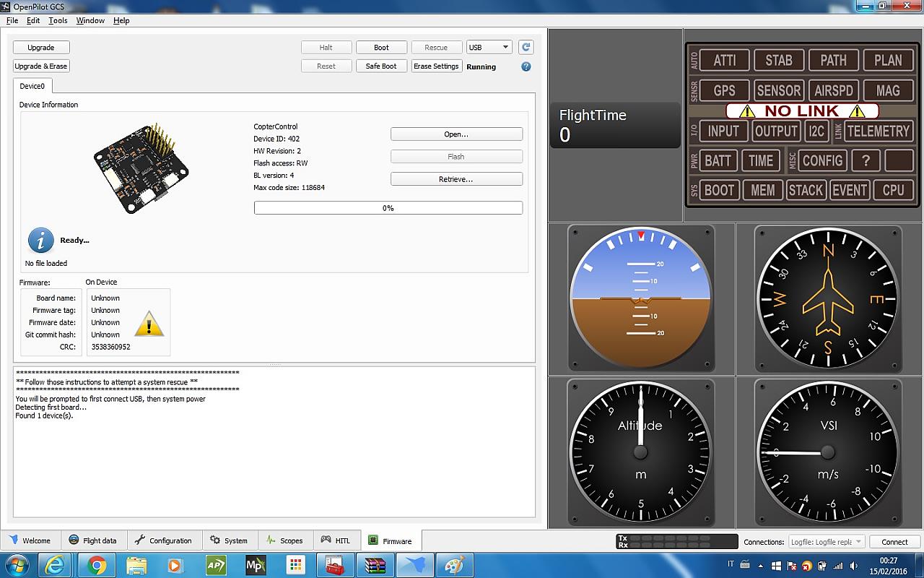
Task: Select the Device0 tab
Action: pyautogui.click(x=32, y=86)
